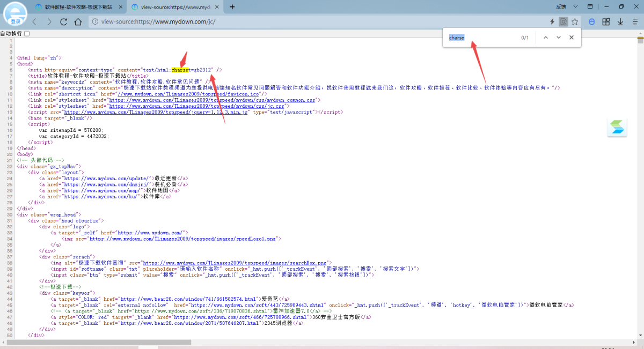Switch to the view-source mydown tab
Viewport: 644px width, 349px height.
[175, 7]
